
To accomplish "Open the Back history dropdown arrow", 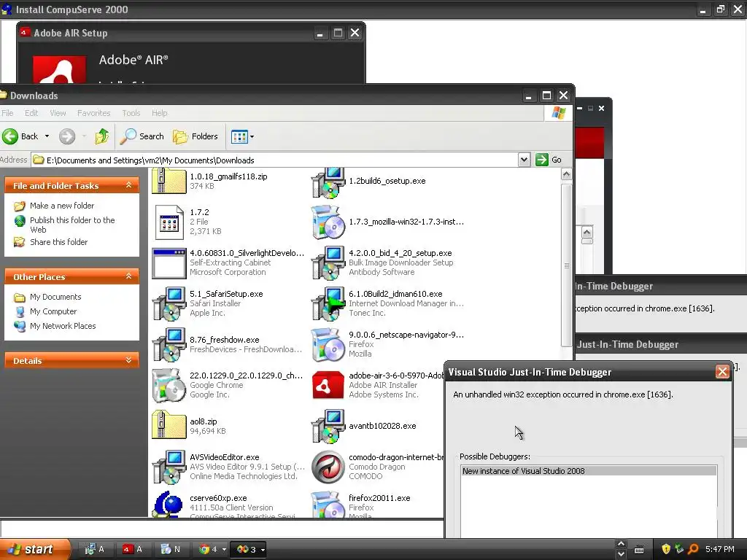I will coord(47,136).
